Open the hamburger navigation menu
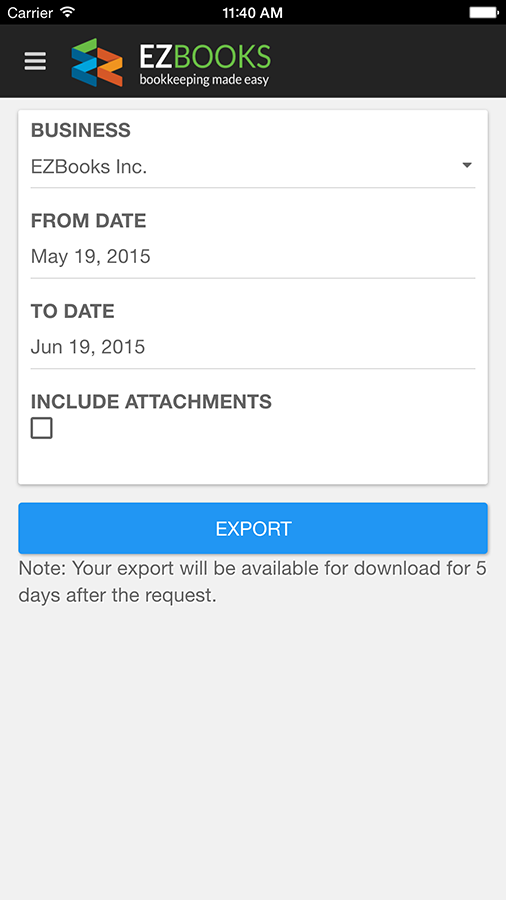 (35, 61)
